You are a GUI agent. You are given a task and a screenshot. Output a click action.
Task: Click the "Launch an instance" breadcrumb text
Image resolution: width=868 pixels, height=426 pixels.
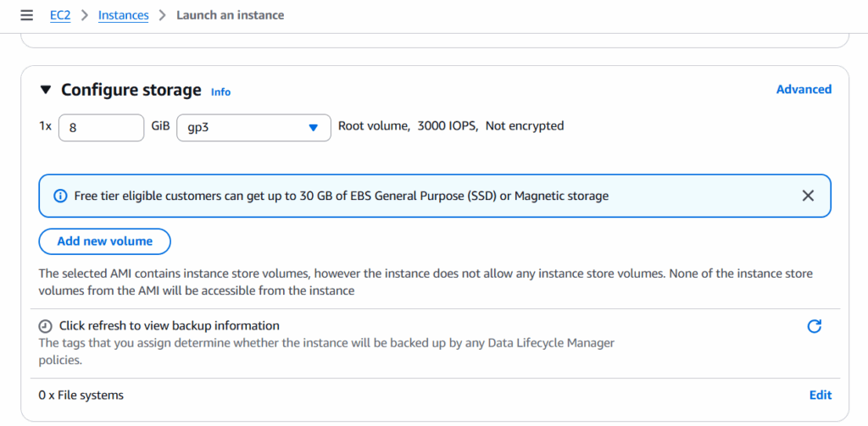230,15
